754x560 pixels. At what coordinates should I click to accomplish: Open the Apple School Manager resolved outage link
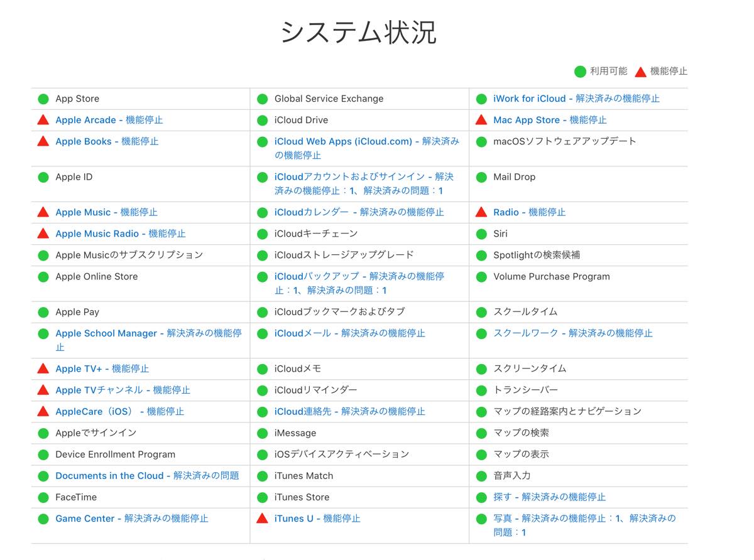click(x=148, y=340)
